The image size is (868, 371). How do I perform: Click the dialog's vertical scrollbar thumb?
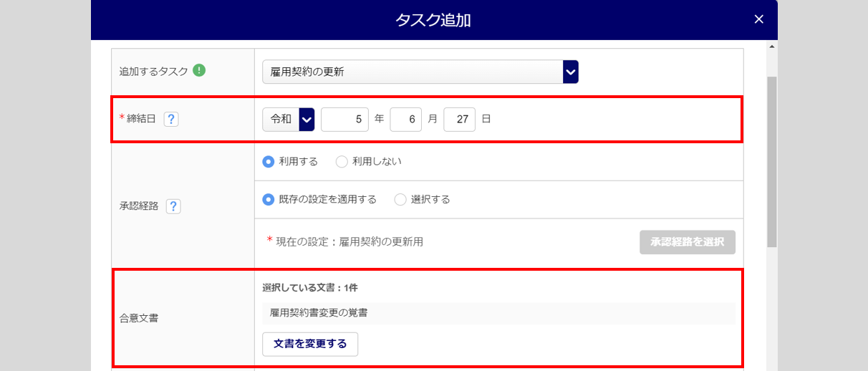coord(771,161)
